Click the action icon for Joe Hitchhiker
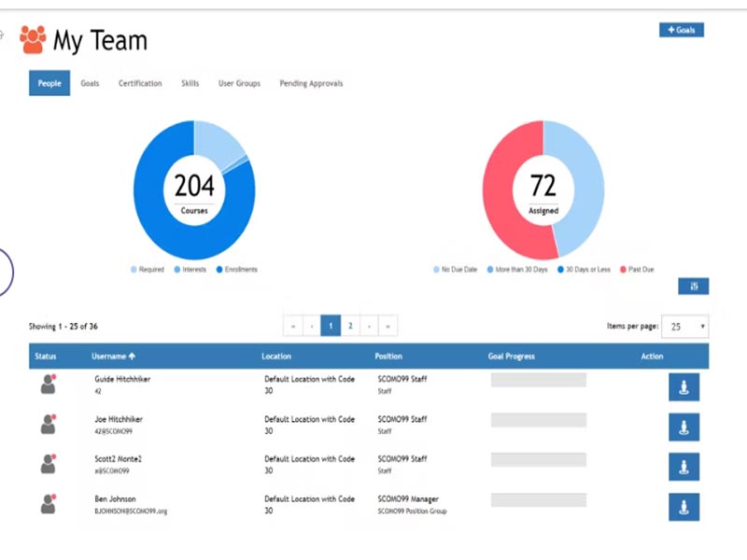The width and height of the screenshot is (747, 560). pos(684,427)
